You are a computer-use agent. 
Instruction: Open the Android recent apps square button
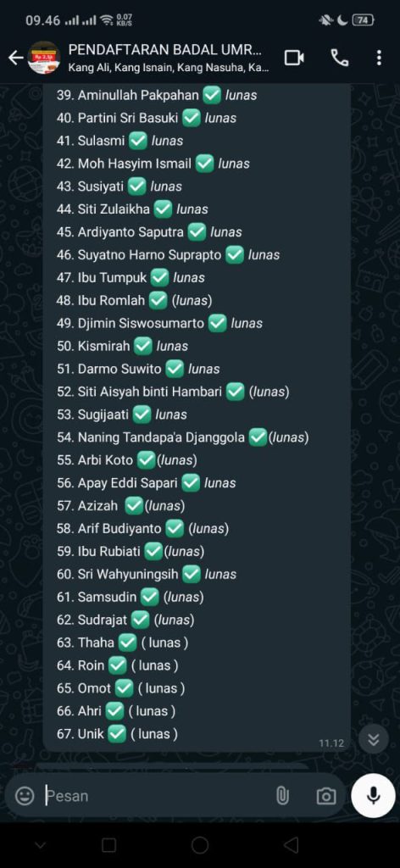(109, 845)
